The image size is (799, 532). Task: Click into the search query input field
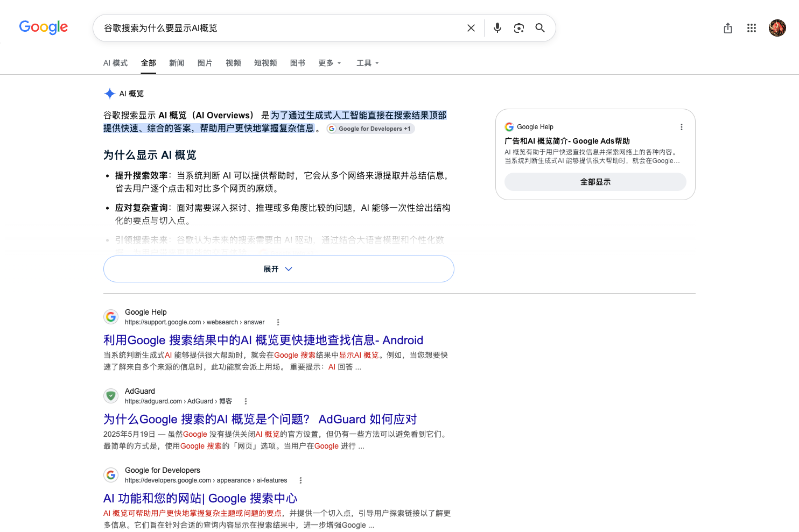(x=280, y=28)
